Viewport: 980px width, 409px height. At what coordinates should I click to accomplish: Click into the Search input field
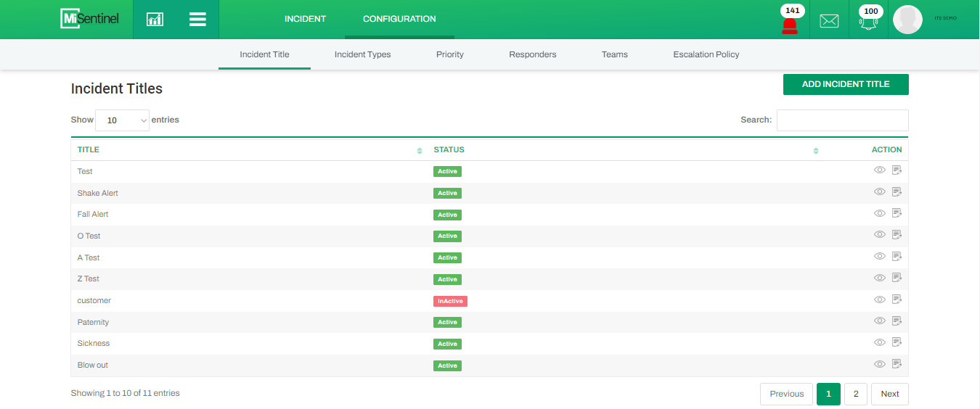(842, 120)
